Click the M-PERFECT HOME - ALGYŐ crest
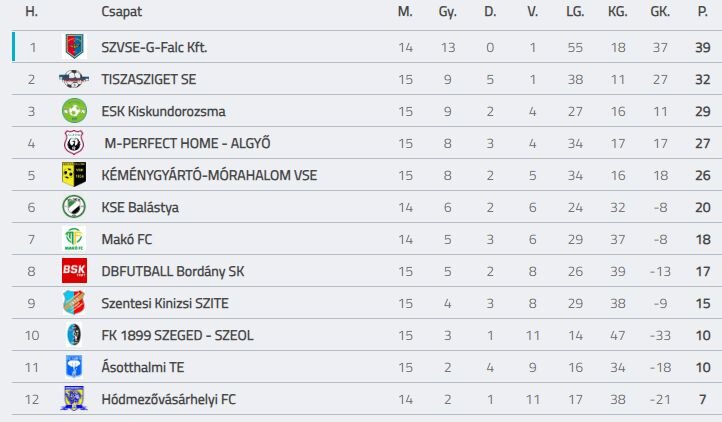Image resolution: width=722 pixels, height=422 pixels. pos(74,143)
